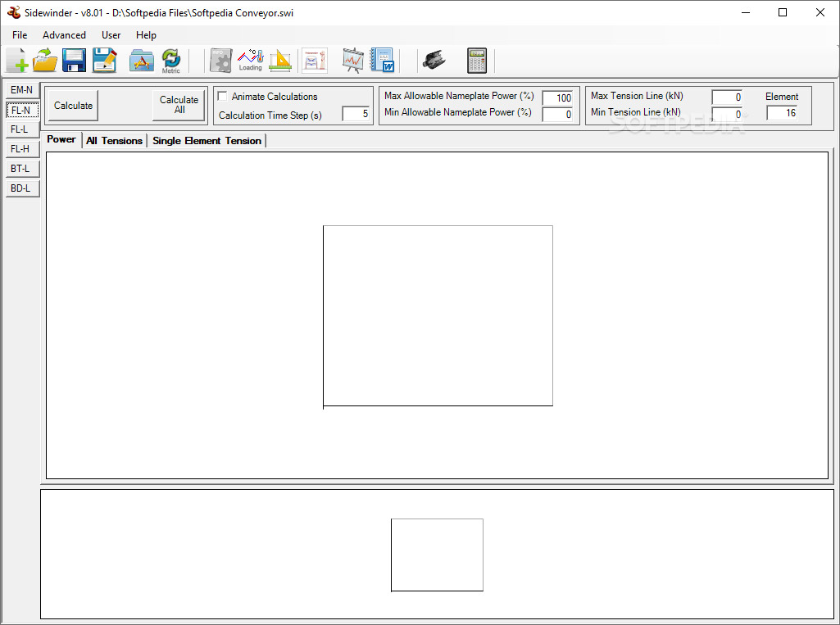Open the Loading temperature icon

click(250, 60)
